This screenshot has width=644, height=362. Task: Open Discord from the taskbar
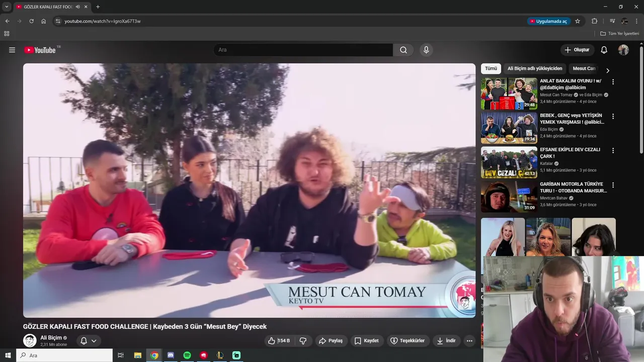171,355
